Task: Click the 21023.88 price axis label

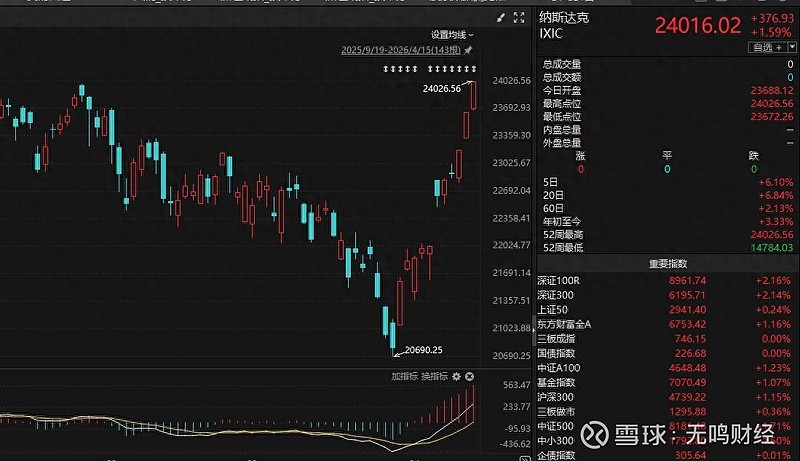Action: click(511, 328)
